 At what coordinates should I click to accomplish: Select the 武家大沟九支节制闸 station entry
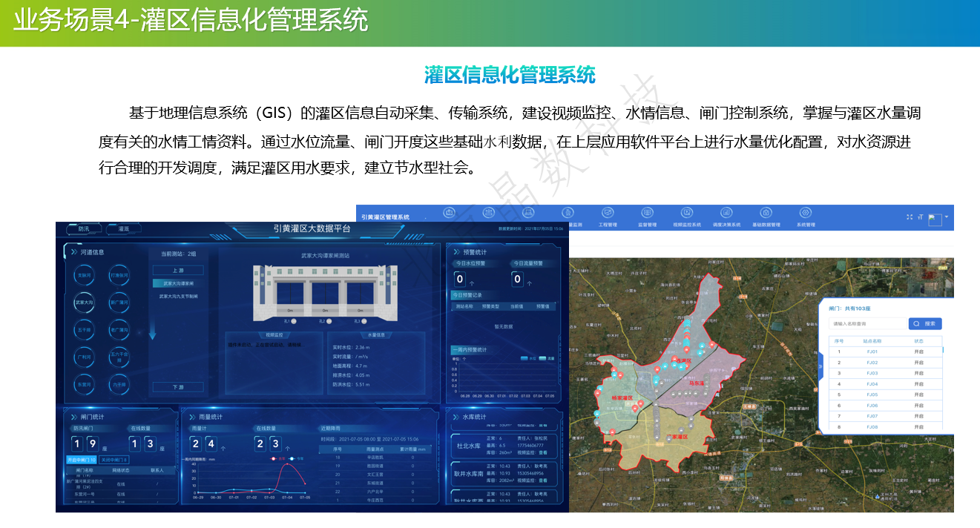[x=178, y=297]
